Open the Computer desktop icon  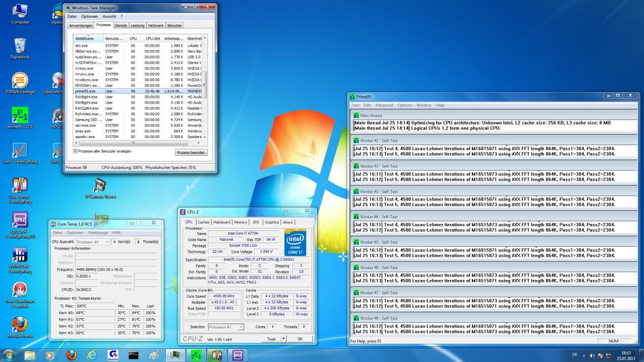[20, 14]
